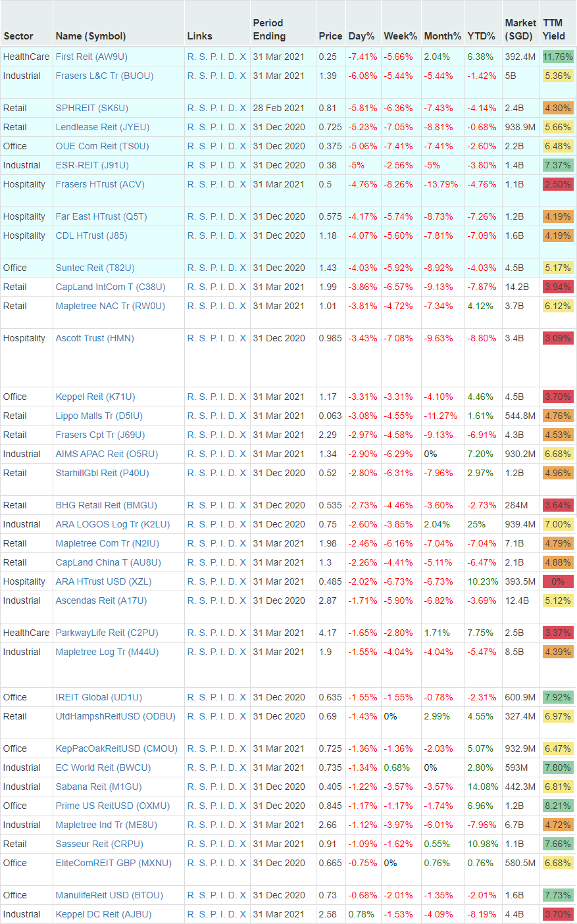Open the Ascendas Reit (A17U) link

(101, 600)
